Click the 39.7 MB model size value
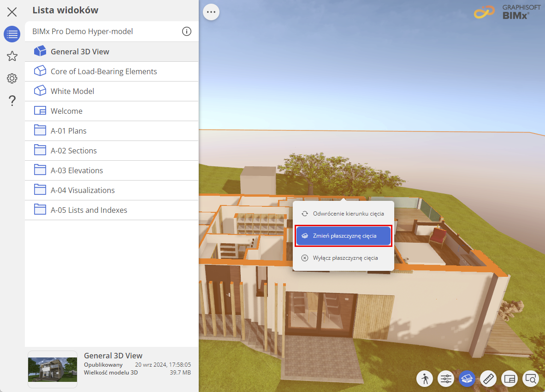The width and height of the screenshot is (545, 392). point(180,373)
